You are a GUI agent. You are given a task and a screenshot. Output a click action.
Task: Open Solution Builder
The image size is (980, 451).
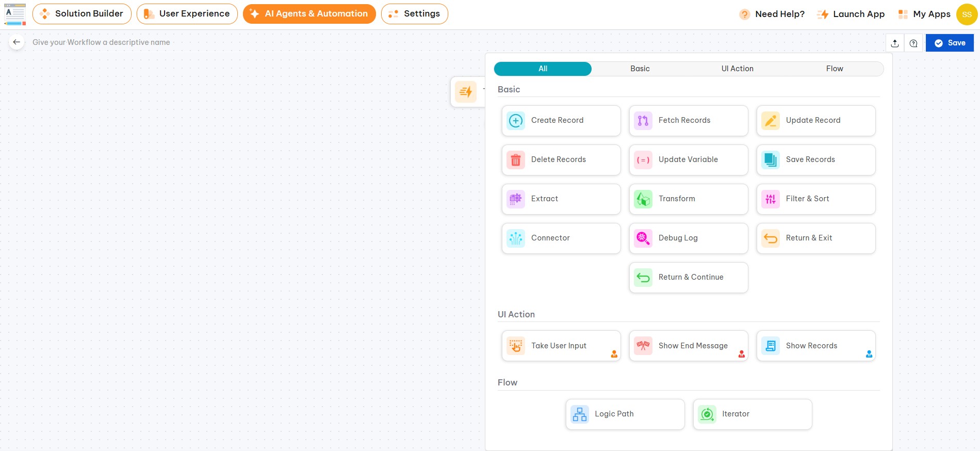pos(82,14)
